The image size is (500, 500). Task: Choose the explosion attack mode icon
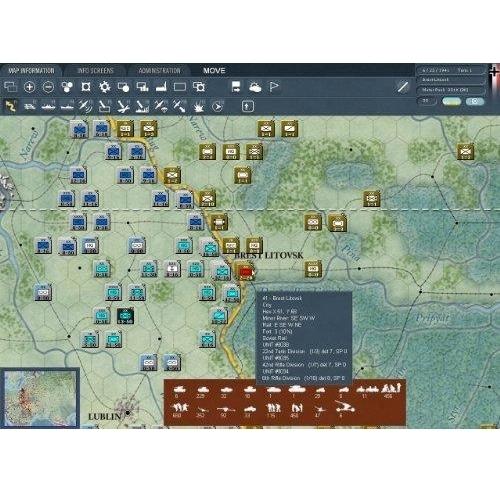[199, 107]
